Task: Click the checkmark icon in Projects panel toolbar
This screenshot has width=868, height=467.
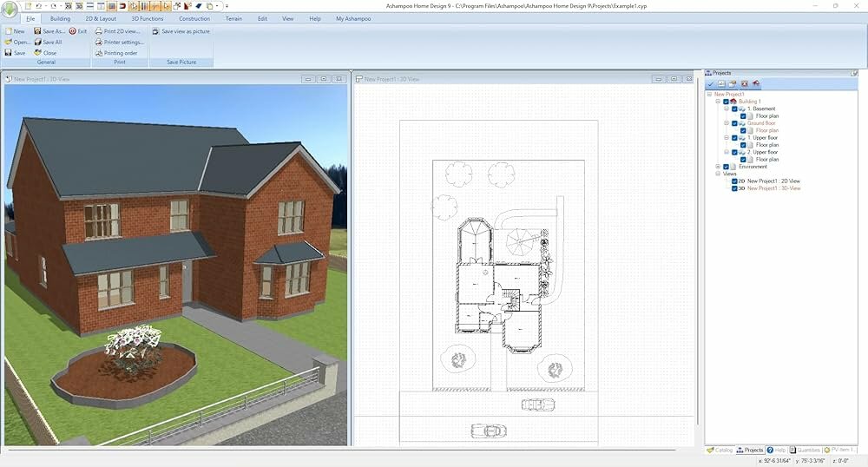Action: [710, 83]
